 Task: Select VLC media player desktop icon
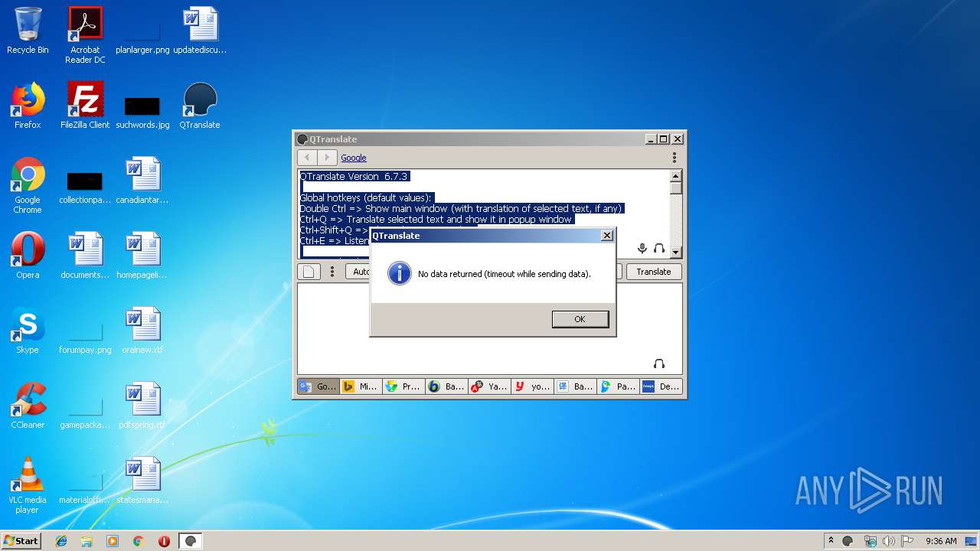click(28, 484)
